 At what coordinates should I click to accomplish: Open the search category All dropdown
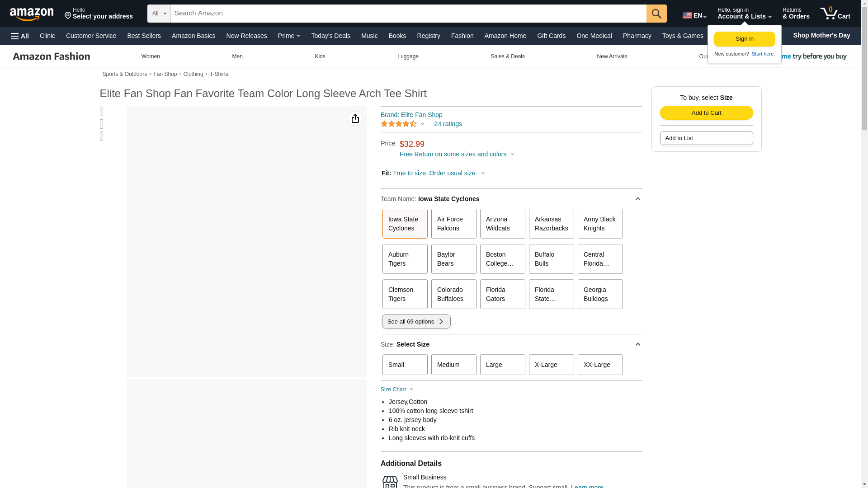[159, 14]
